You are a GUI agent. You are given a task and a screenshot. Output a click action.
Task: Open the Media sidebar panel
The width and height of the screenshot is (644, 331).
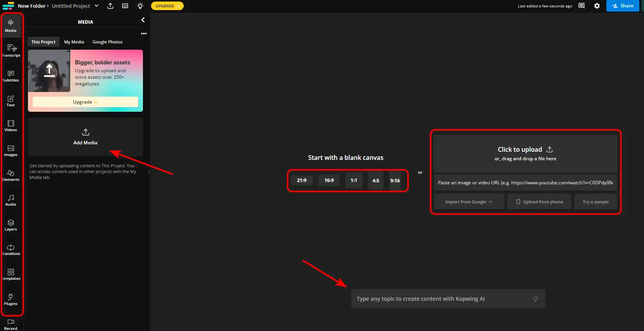(x=10, y=26)
